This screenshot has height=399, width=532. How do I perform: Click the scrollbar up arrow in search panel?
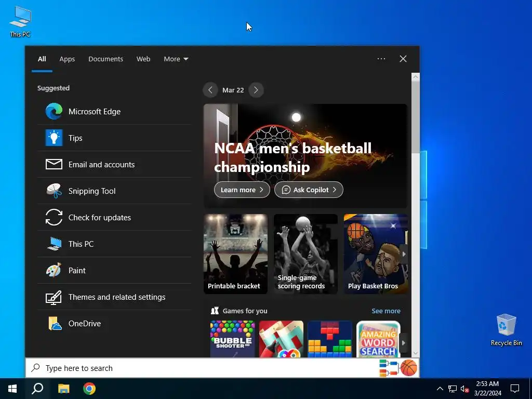click(x=415, y=77)
